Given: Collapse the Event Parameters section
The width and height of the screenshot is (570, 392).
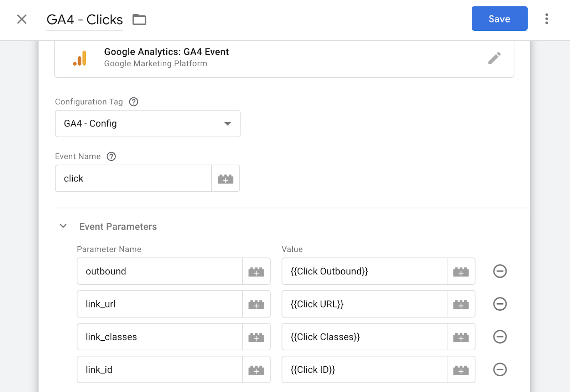Looking at the screenshot, I should point(63,226).
